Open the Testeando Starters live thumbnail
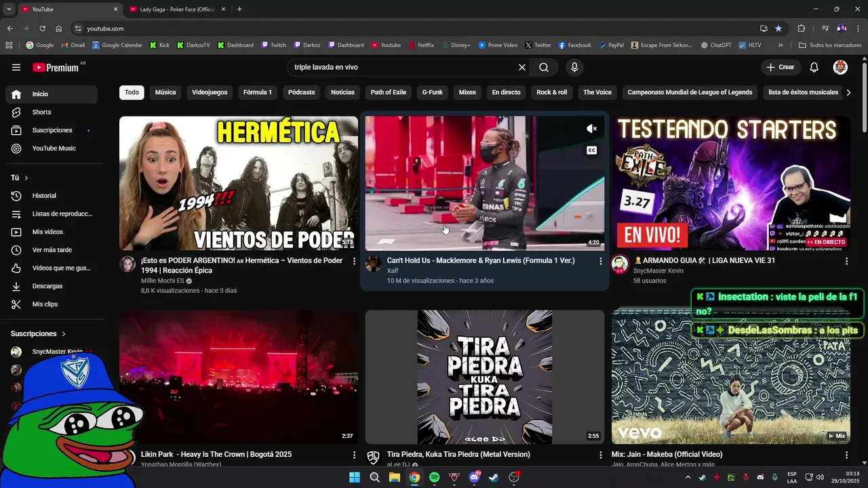868x488 pixels. tap(731, 183)
